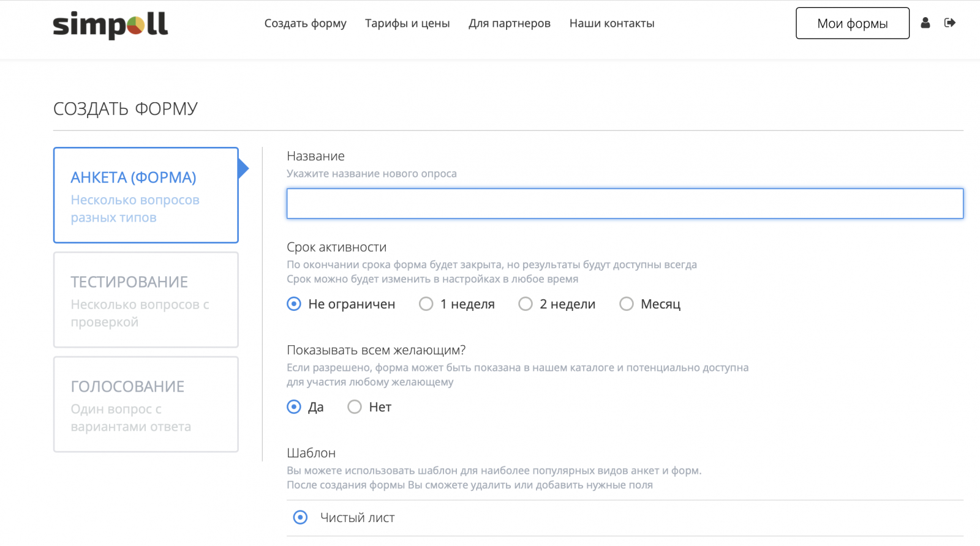
Task: Select the Не ограничен radio option
Action: (x=295, y=304)
